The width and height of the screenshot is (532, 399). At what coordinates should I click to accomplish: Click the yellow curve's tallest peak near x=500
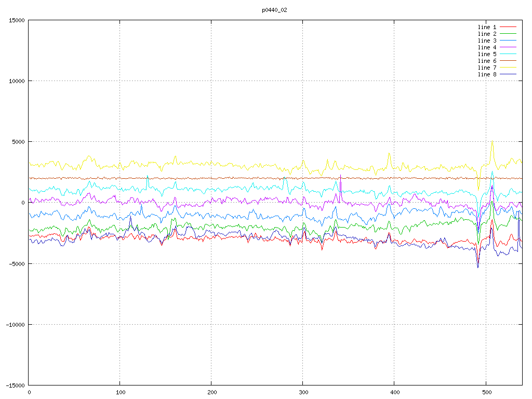[492, 142]
